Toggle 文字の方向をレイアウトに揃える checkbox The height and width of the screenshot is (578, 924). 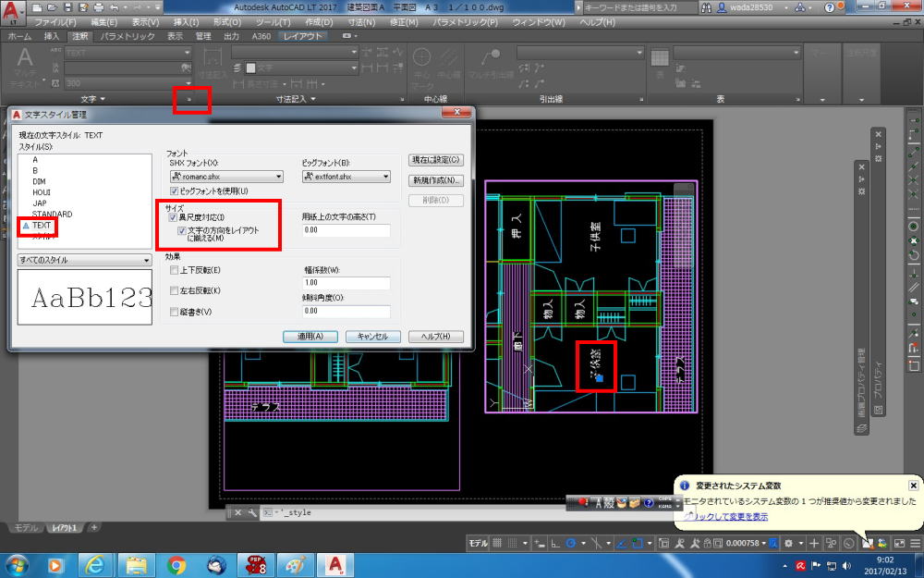point(182,230)
